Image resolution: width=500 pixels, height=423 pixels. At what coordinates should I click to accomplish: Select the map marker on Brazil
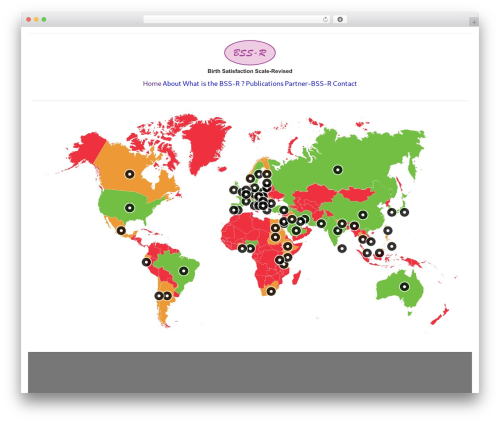(x=184, y=271)
